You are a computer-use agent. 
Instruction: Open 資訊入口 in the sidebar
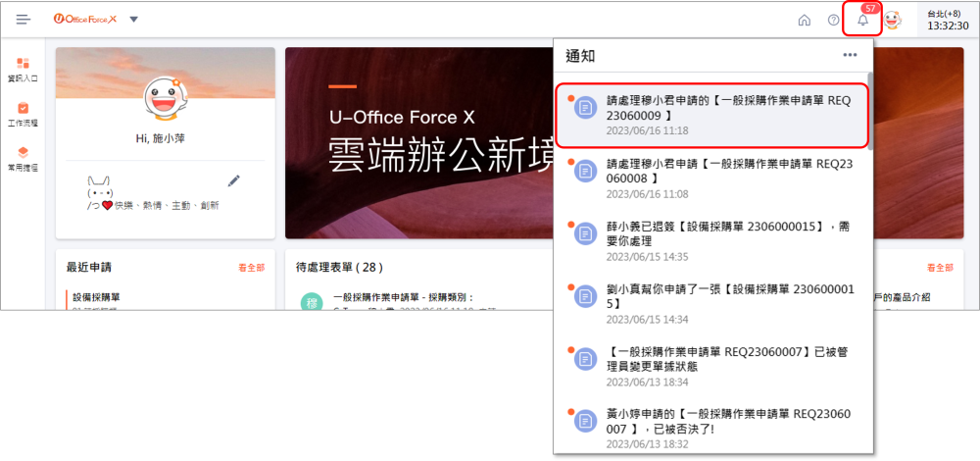(23, 70)
